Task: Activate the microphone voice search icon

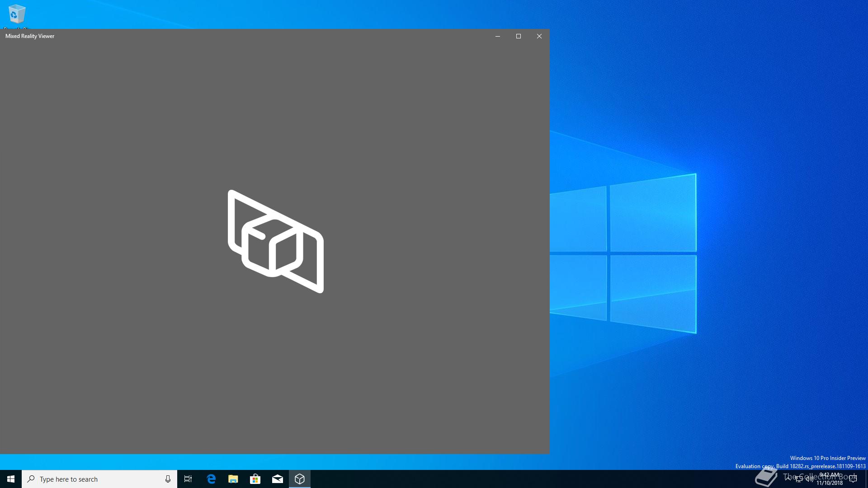Action: 168,479
